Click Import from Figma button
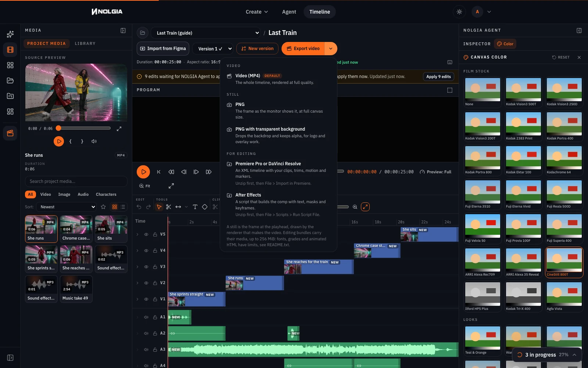The image size is (588, 368). (x=163, y=49)
